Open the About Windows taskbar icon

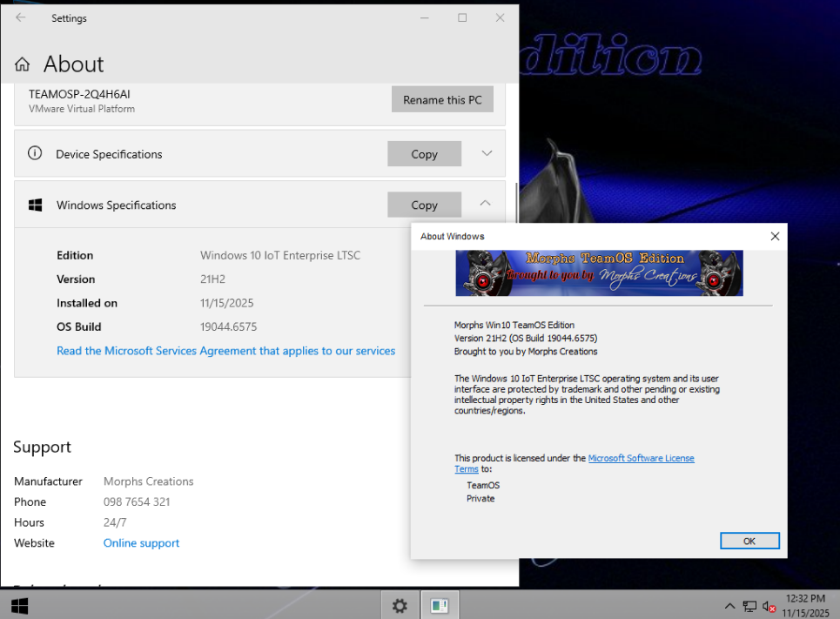(440, 605)
